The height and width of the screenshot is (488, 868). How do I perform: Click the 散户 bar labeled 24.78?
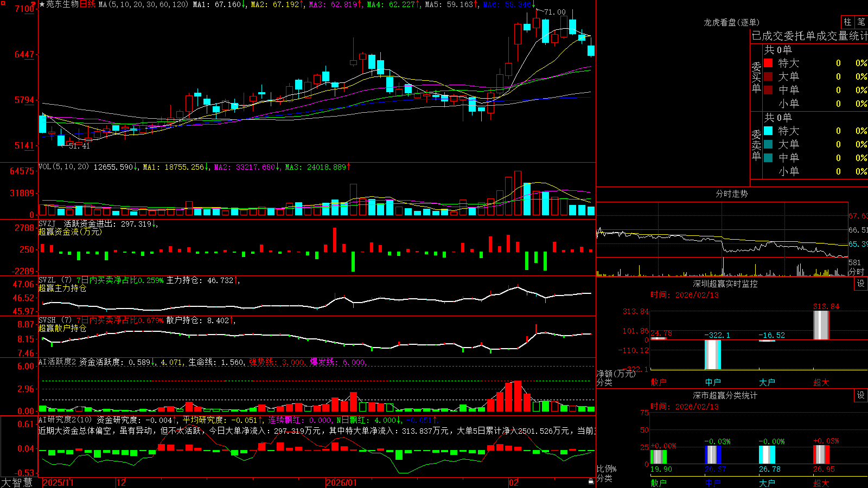coord(659,338)
